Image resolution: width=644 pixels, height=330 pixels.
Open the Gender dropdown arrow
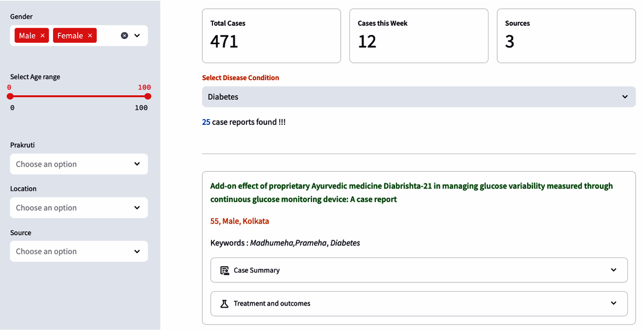point(137,35)
